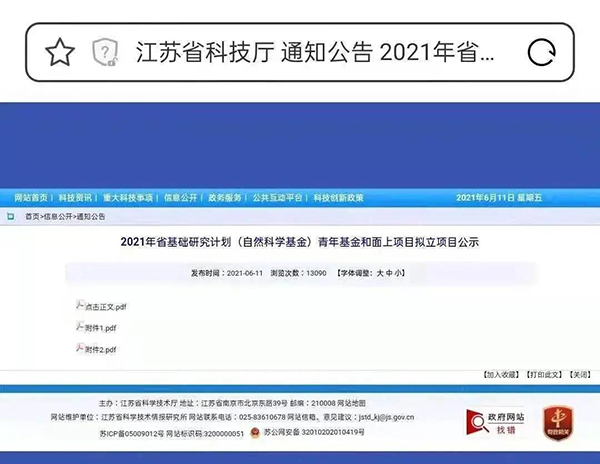Click the red 党政机关 emblem badge
Viewport: 600px width, 464px height.
557,420
